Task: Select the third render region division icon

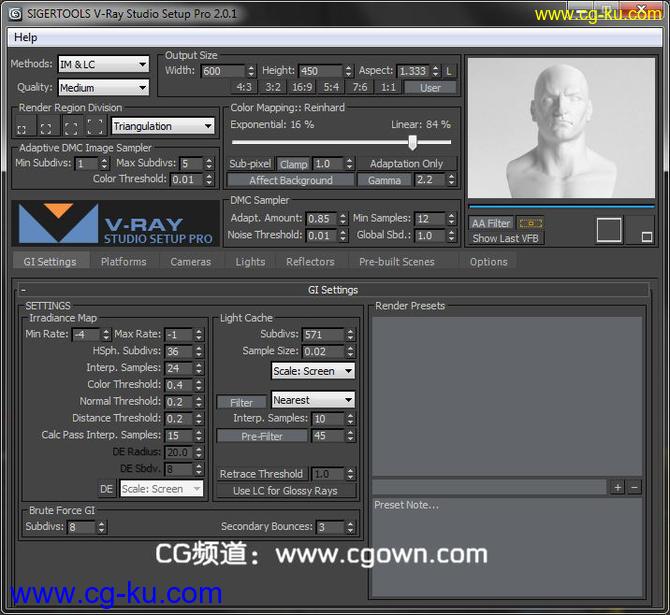Action: (x=71, y=127)
